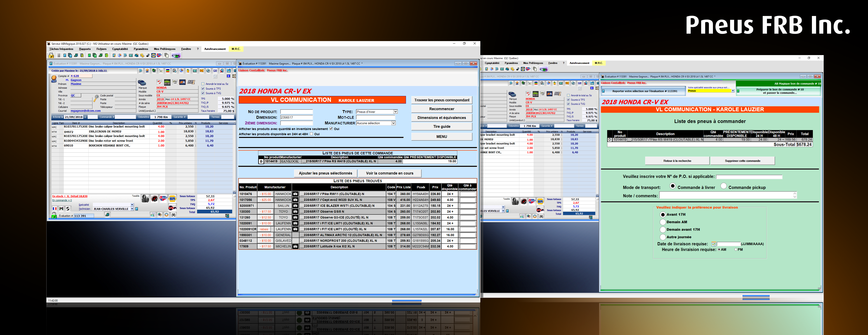The width and height of the screenshot is (868, 335).
Task: Click Tire guide button
Action: [441, 126]
